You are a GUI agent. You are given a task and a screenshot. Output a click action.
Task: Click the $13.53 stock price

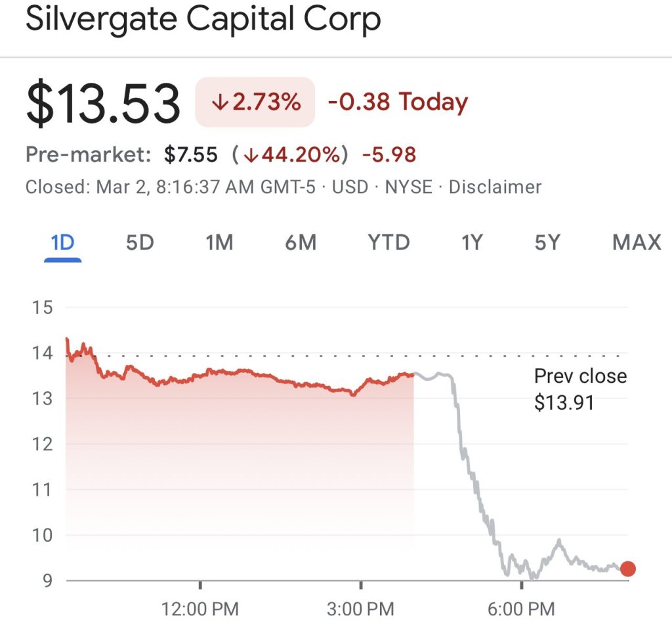point(103,104)
